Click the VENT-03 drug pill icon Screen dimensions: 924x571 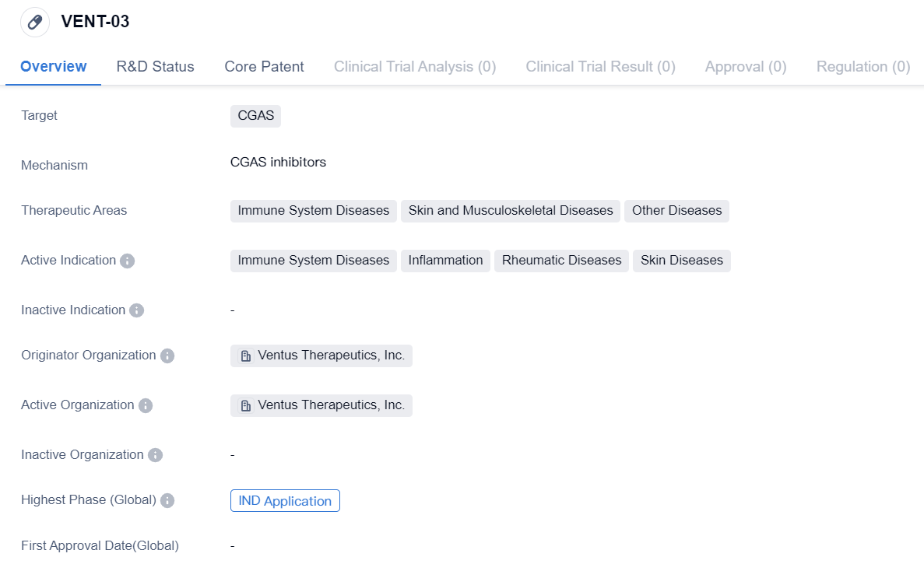click(35, 22)
